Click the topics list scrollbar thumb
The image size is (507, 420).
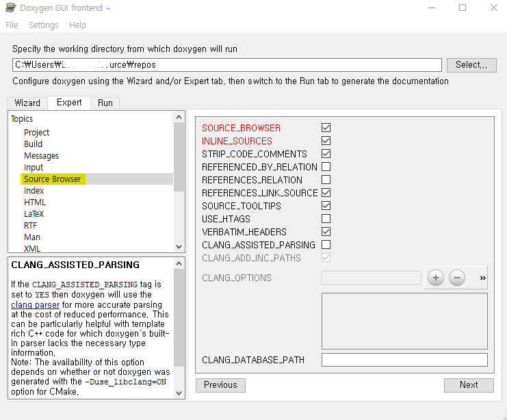pyautogui.click(x=179, y=157)
